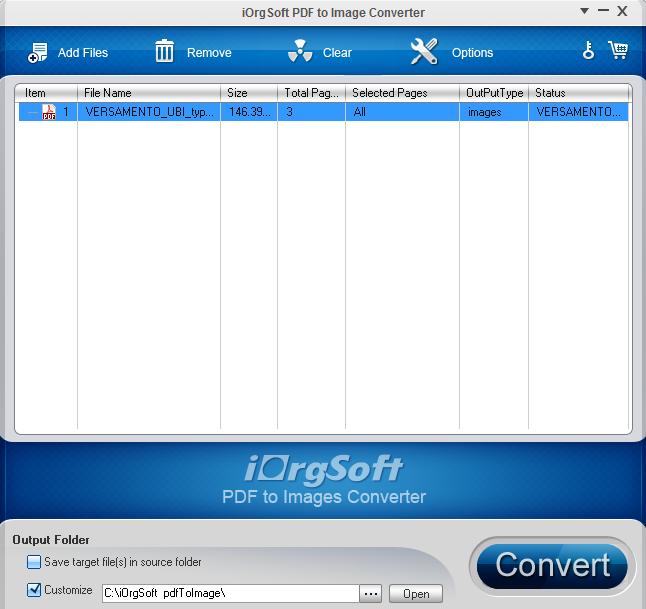
Task: Browse for folder with the ... button
Action: click(x=371, y=594)
